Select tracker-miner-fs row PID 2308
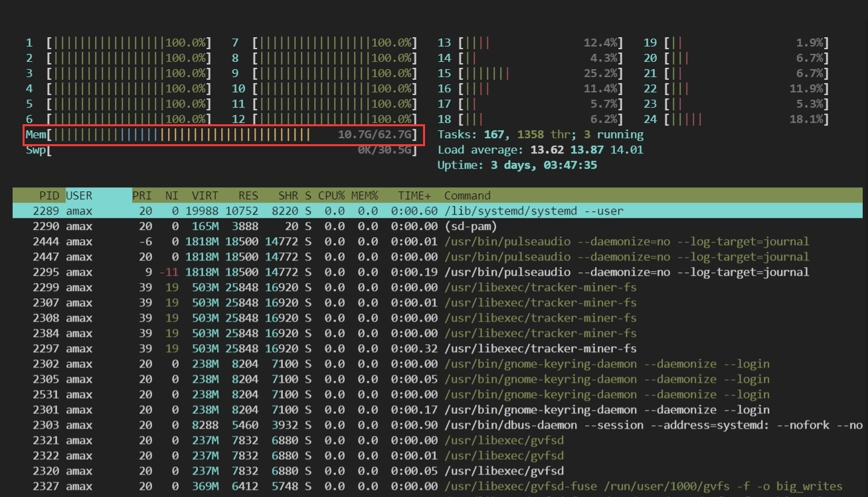Screen dimensions: 868x497 point(438,318)
